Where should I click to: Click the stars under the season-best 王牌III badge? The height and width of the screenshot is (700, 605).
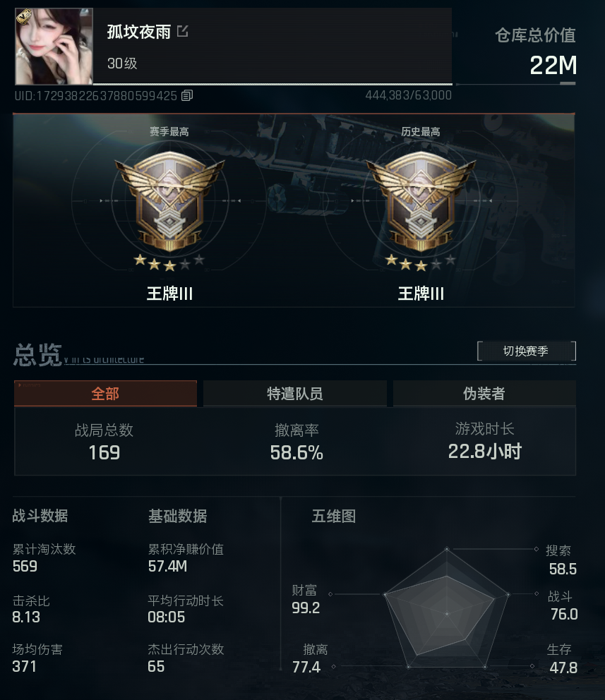click(x=169, y=262)
